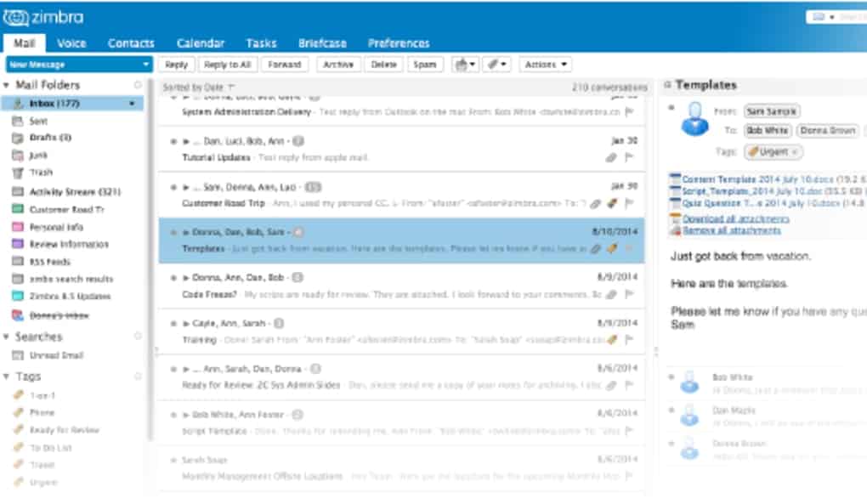Toggle read status dot on Code Freeze
The height and width of the screenshot is (504, 867).
click(173, 278)
